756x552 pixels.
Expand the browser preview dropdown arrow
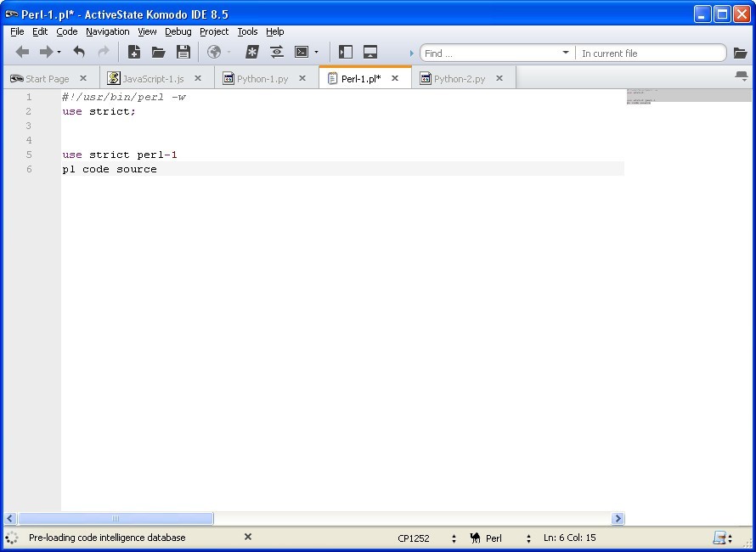[x=228, y=52]
